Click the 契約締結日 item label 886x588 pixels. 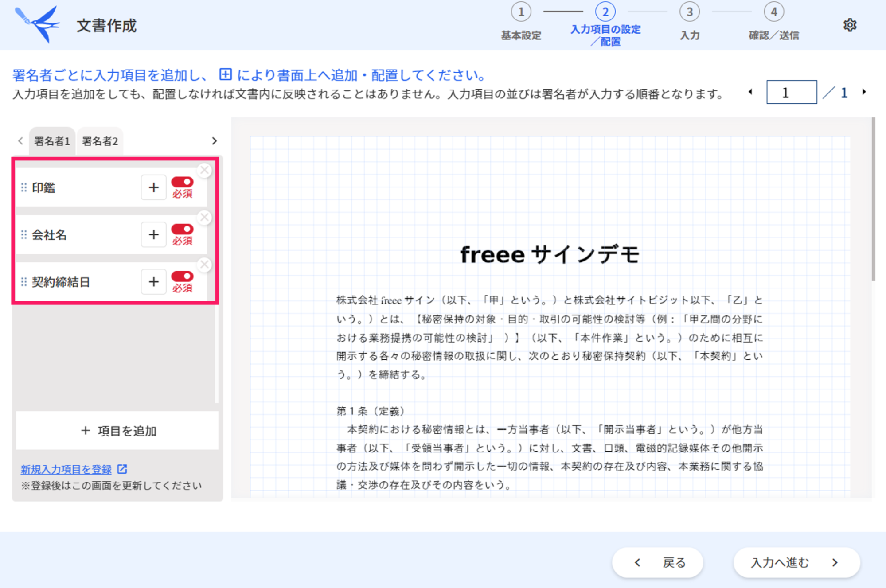click(61, 282)
